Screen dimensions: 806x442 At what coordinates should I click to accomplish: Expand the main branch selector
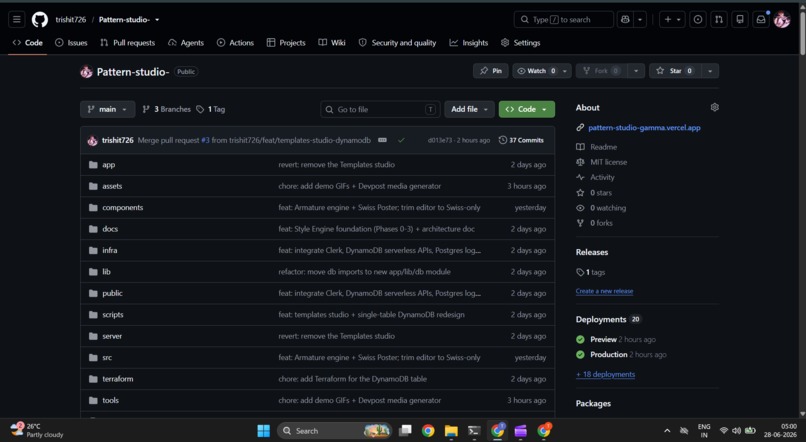click(x=107, y=109)
